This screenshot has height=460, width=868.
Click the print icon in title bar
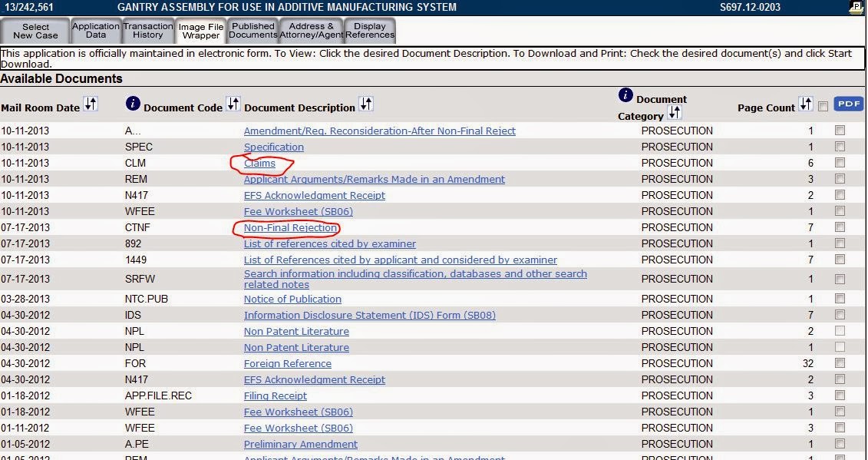click(x=854, y=7)
